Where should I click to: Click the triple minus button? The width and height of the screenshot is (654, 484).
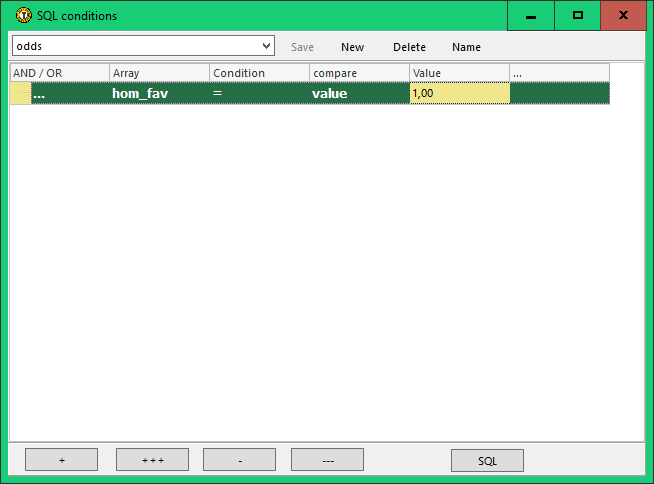[327, 460]
